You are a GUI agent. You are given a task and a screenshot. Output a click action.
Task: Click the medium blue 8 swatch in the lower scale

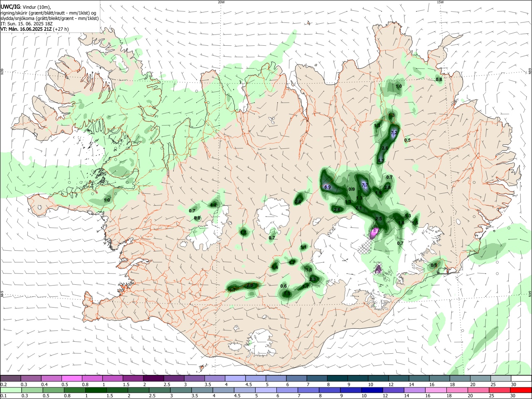(330, 390)
